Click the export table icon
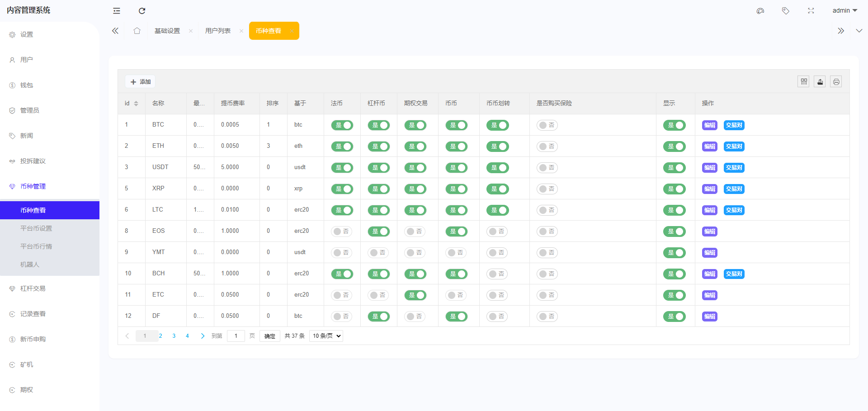Screen dimensions: 868x411 (820, 82)
